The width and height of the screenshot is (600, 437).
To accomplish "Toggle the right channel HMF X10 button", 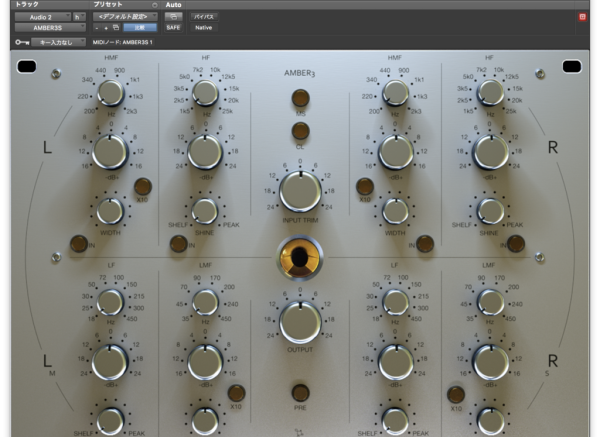I will coord(365,186).
